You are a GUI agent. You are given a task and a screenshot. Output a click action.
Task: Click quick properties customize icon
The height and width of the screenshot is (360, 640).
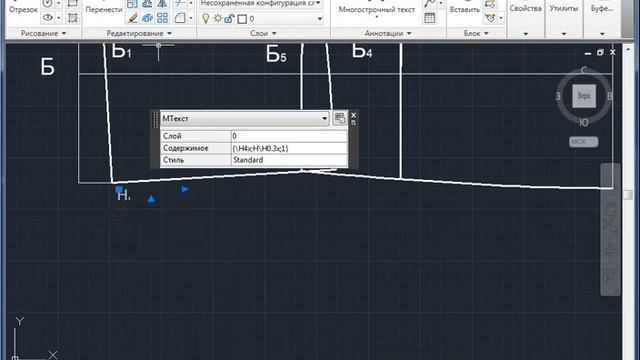pyautogui.click(x=340, y=118)
